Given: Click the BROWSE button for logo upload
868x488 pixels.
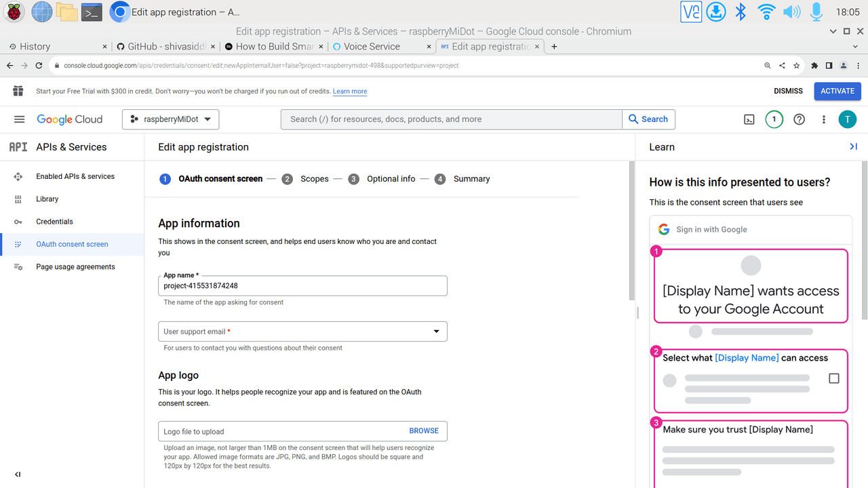Looking at the screenshot, I should pos(424,431).
